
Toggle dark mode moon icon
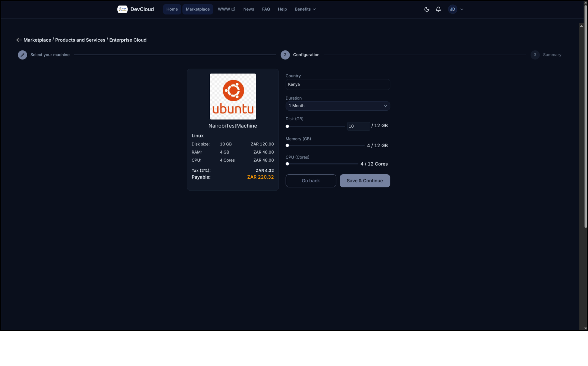pyautogui.click(x=427, y=9)
